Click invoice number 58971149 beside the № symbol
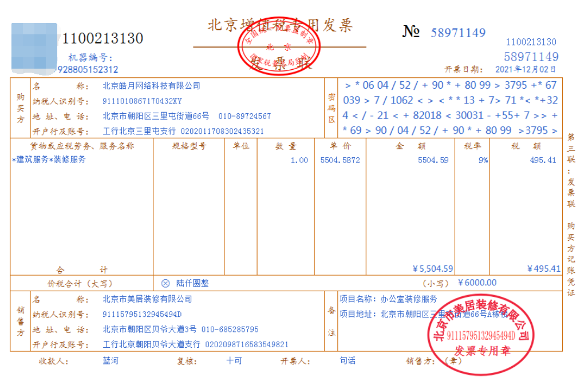The height and width of the screenshot is (385, 588). pyautogui.click(x=458, y=33)
